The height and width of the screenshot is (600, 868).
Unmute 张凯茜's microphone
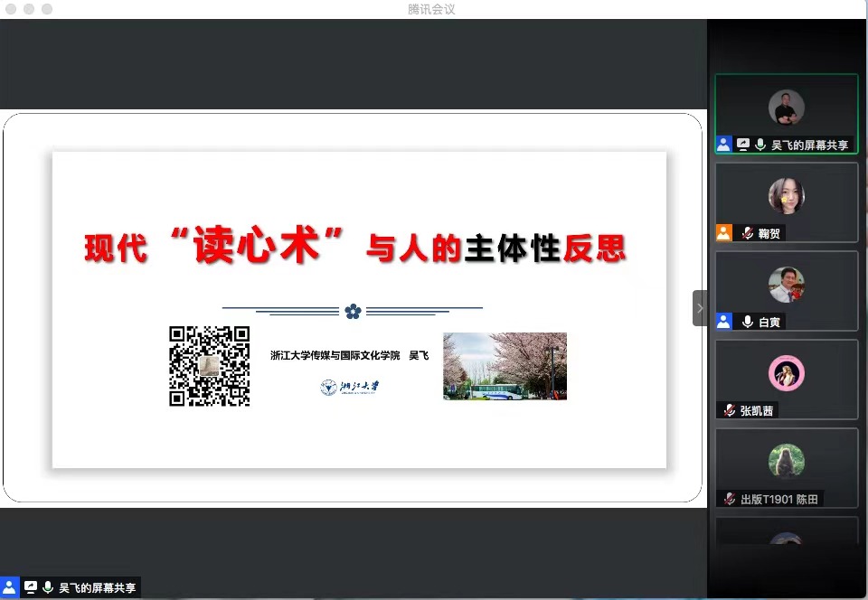point(731,409)
